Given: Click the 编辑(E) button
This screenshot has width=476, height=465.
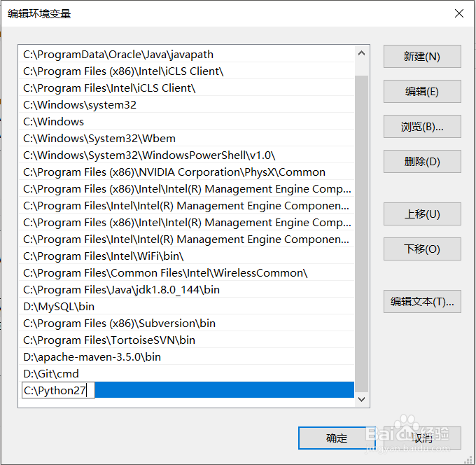Looking at the screenshot, I should coord(422,92).
